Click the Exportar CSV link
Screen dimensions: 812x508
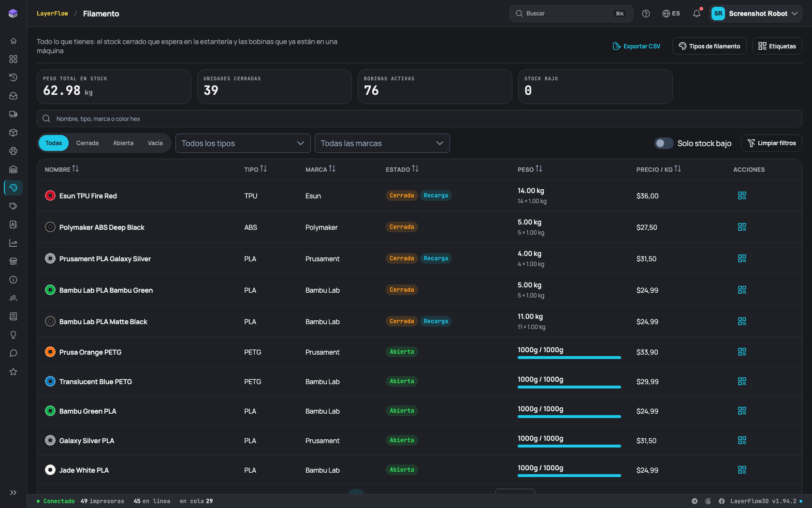(636, 46)
